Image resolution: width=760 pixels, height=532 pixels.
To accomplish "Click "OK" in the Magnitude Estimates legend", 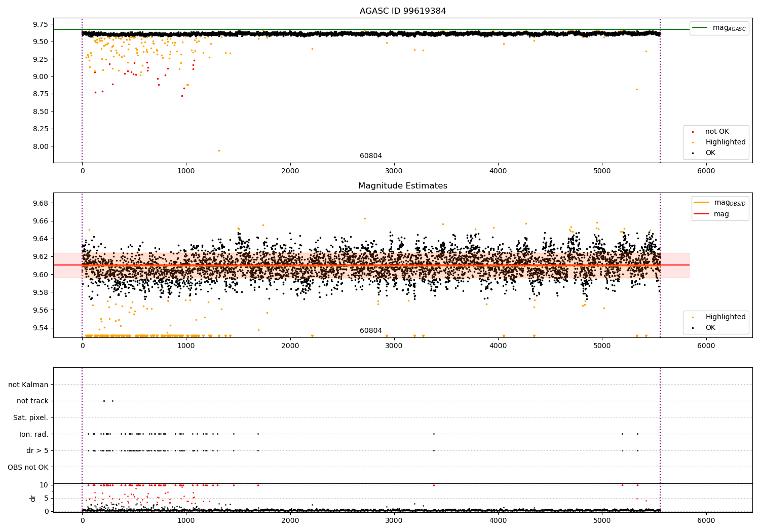I will pyautogui.click(x=710, y=328).
